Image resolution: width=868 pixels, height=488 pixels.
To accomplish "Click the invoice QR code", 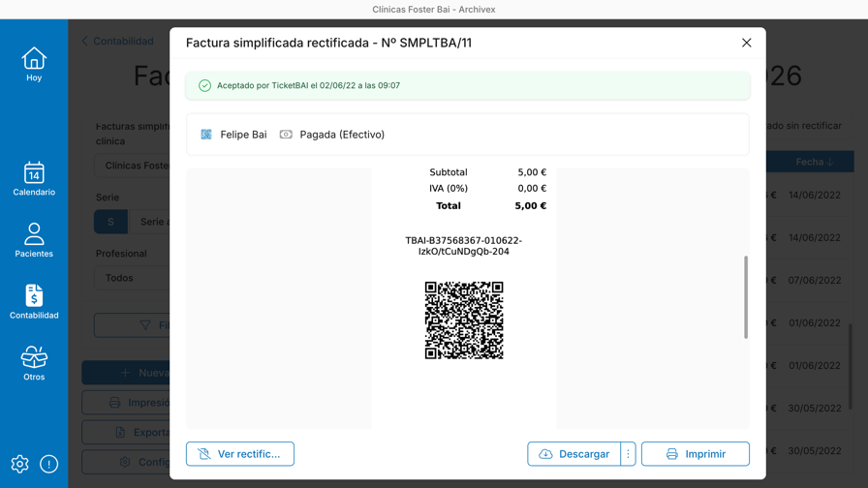I will pyautogui.click(x=464, y=320).
